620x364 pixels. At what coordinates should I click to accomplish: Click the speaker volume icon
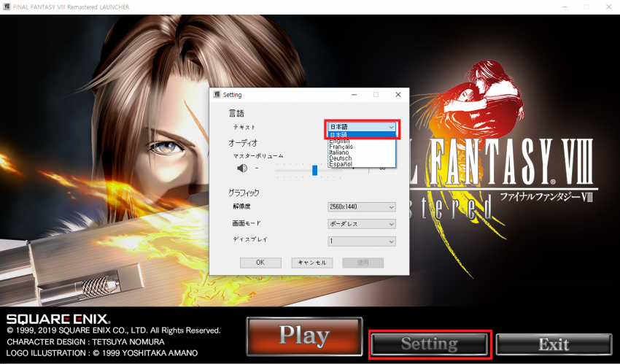(x=242, y=169)
